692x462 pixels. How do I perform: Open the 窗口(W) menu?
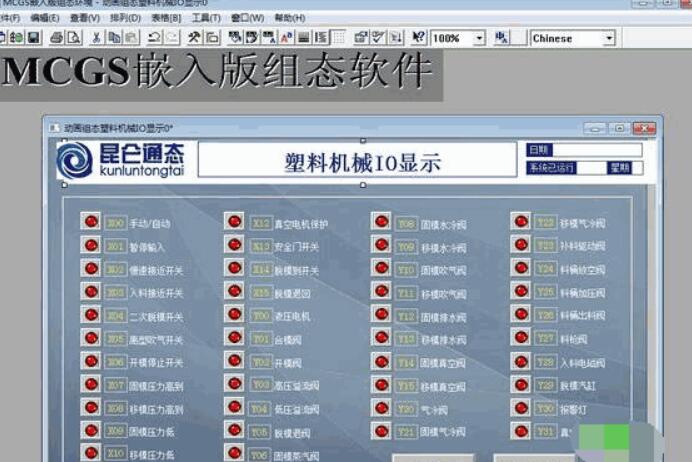tap(247, 18)
